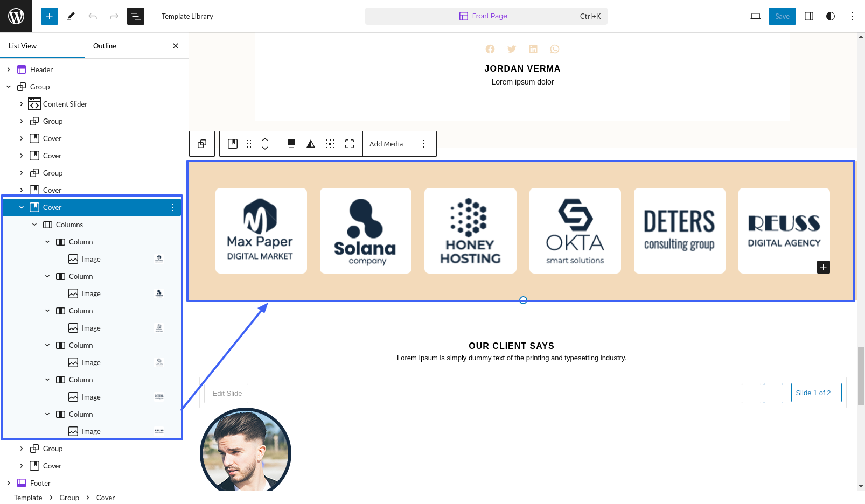Undo the last change
865x504 pixels.
pos(93,16)
